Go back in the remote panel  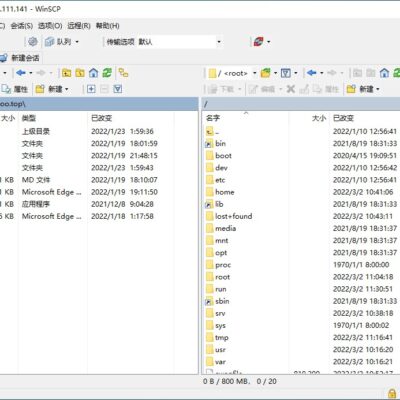312,73
